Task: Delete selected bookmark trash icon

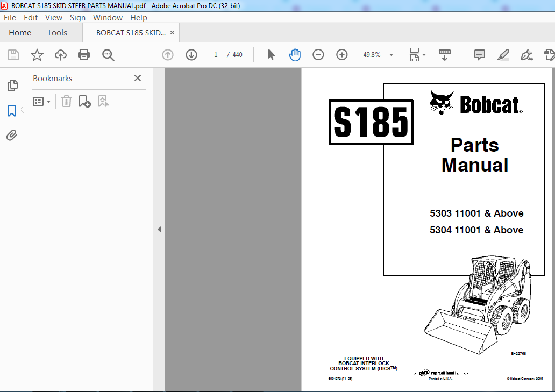Action: pos(66,102)
